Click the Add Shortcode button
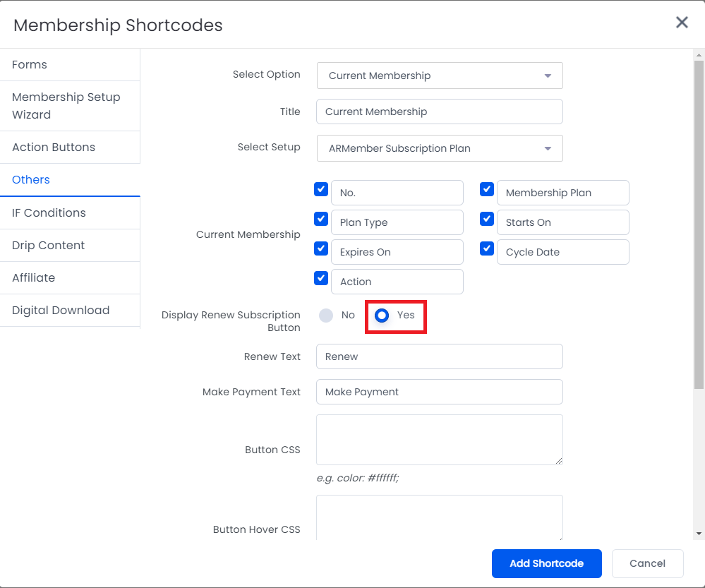 (547, 563)
